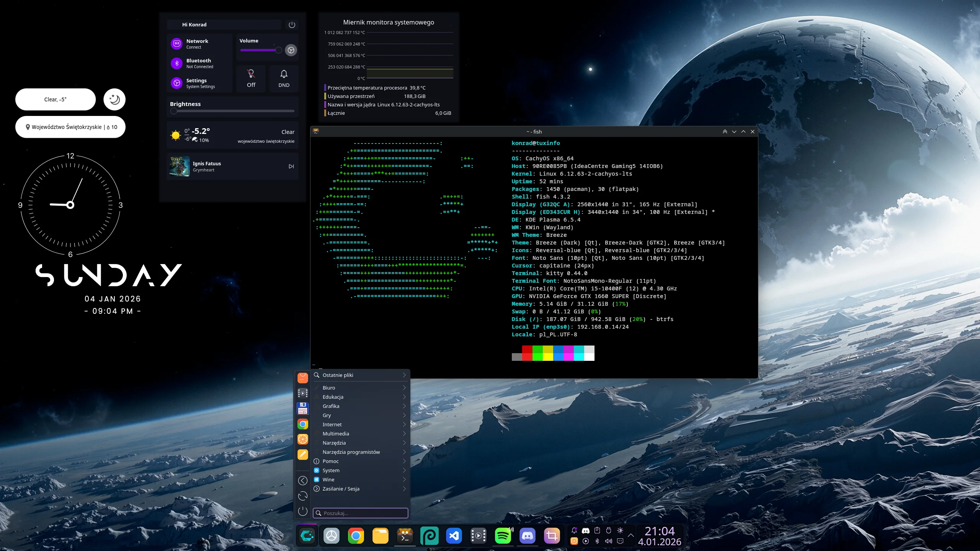Image resolution: width=980 pixels, height=551 pixels.
Task: Open the network tray icon
Action: coord(620,541)
